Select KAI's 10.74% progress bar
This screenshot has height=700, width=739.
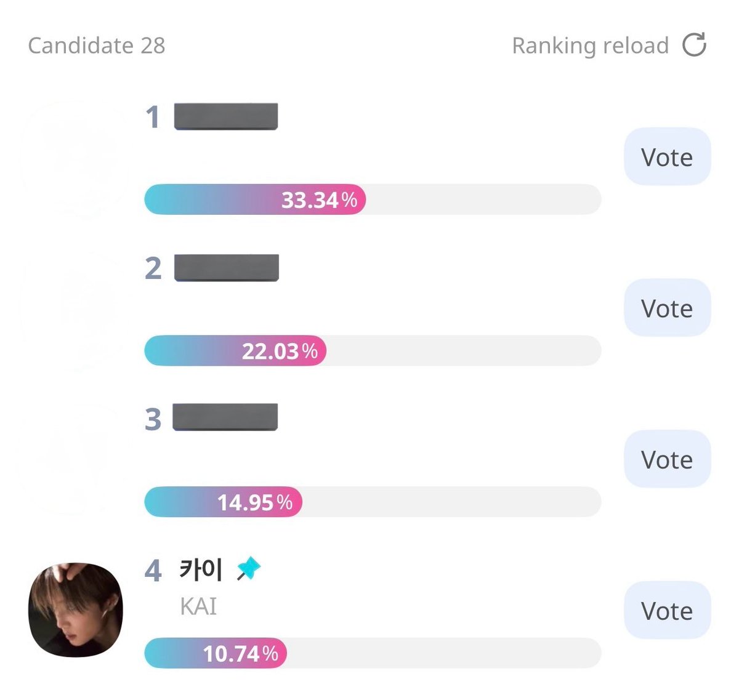point(373,653)
